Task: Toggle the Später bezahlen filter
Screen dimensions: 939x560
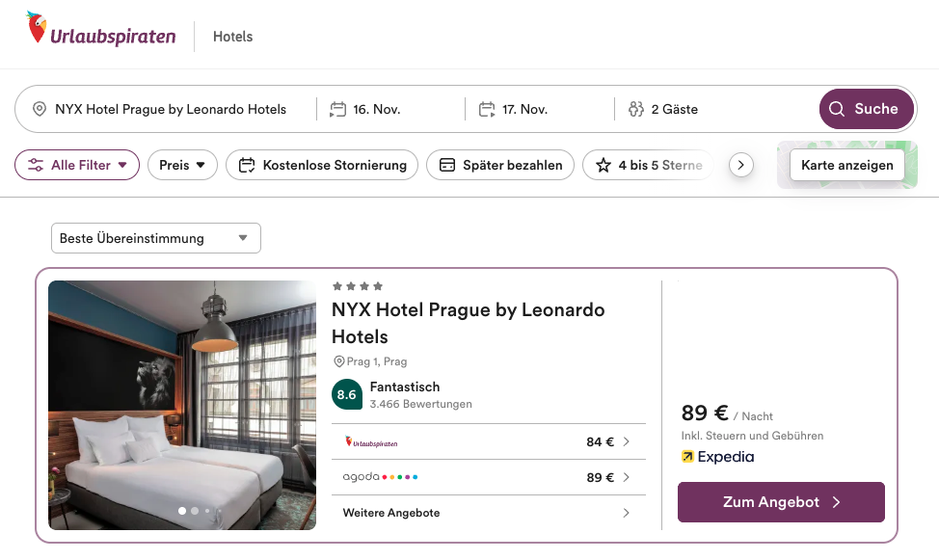Action: coord(500,165)
